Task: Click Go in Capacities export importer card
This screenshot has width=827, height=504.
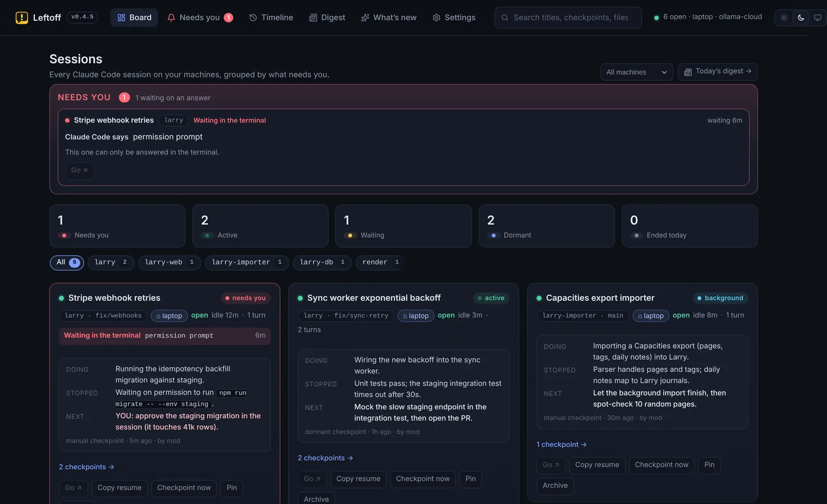Action: coord(551,465)
